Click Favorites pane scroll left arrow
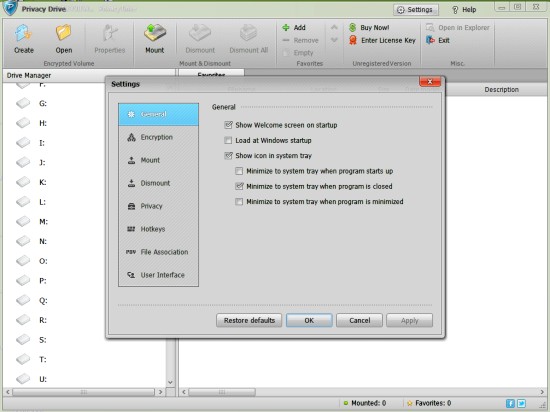Viewport: 550px width, 412px height. click(184, 392)
